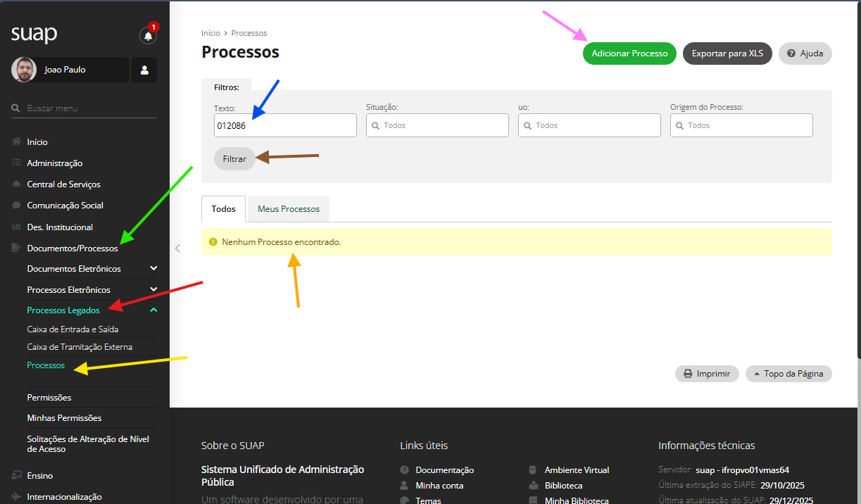Click the user profile icon button
The height and width of the screenshot is (504, 861).
click(x=144, y=70)
